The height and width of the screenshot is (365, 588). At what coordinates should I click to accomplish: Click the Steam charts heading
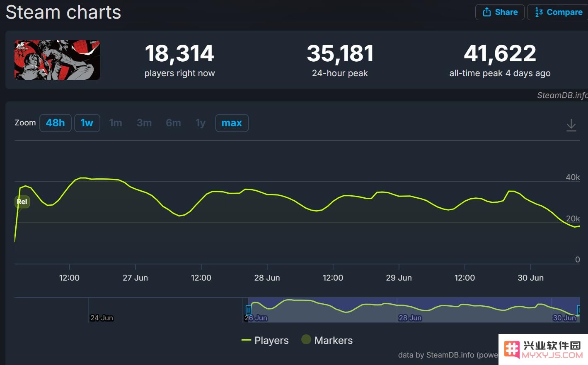(63, 12)
